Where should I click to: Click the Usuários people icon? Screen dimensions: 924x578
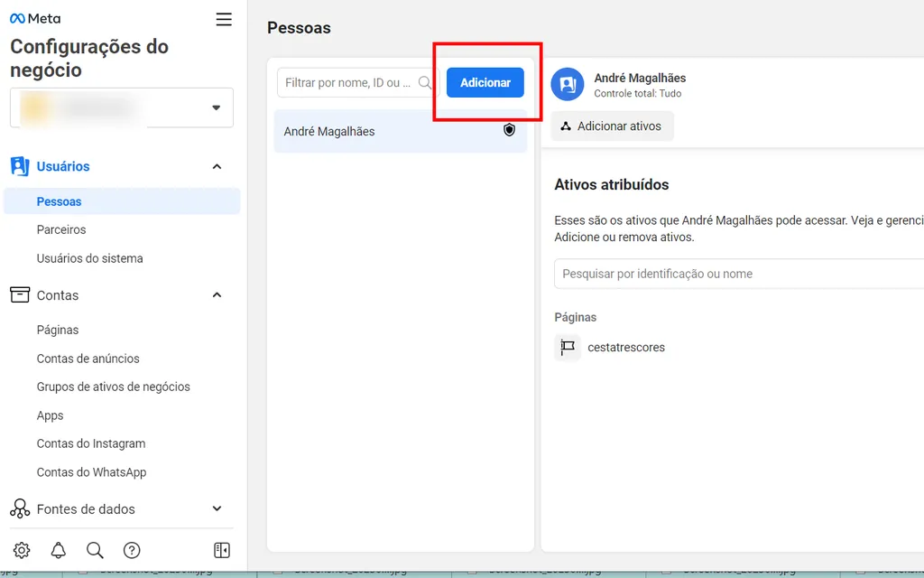tap(20, 166)
